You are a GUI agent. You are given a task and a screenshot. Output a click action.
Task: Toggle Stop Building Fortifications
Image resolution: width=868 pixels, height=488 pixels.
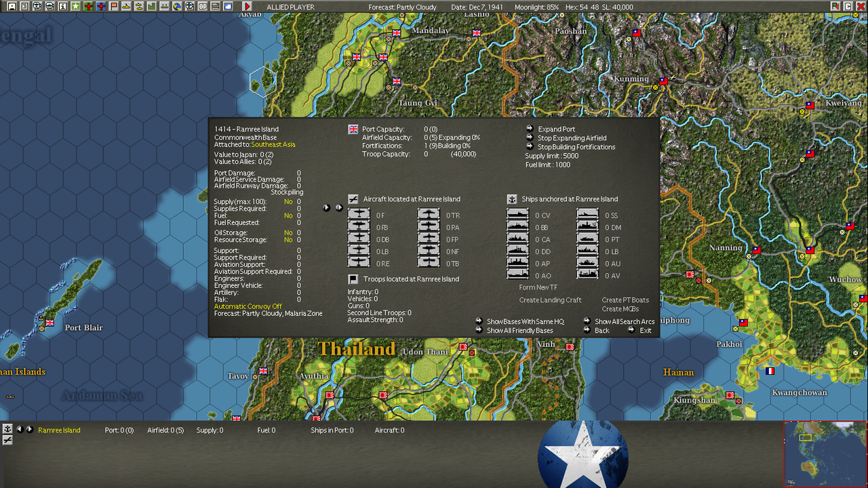coord(576,146)
